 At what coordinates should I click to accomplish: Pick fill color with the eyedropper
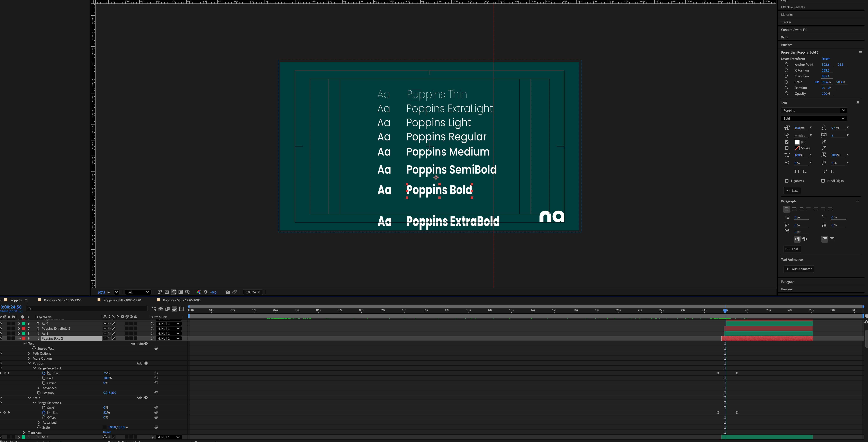click(x=824, y=142)
